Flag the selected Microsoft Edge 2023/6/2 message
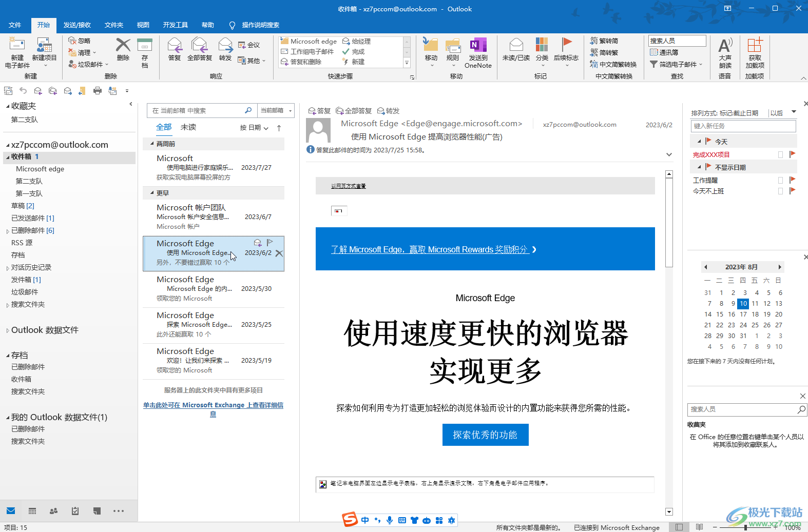 [270, 243]
